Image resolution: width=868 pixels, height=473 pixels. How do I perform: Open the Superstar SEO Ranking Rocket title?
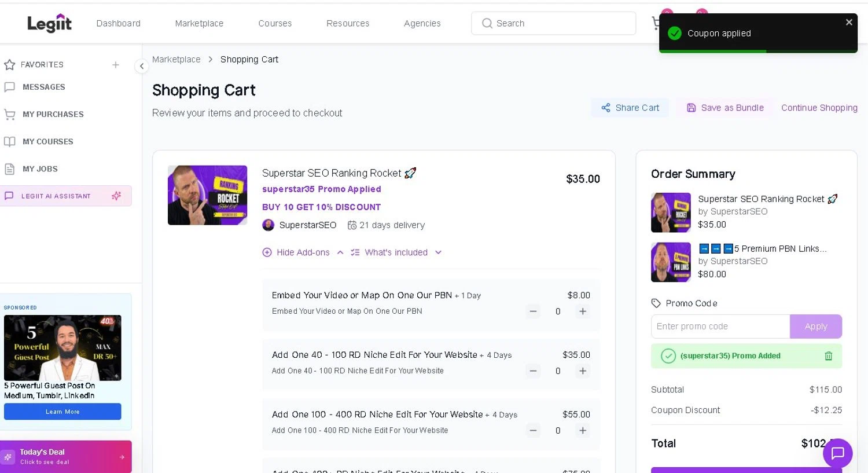click(x=339, y=173)
